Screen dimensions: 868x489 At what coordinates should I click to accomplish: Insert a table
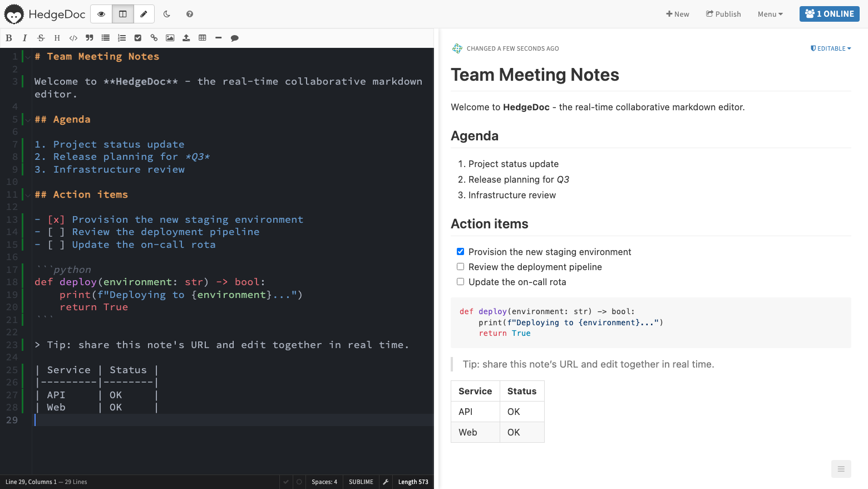click(x=203, y=38)
